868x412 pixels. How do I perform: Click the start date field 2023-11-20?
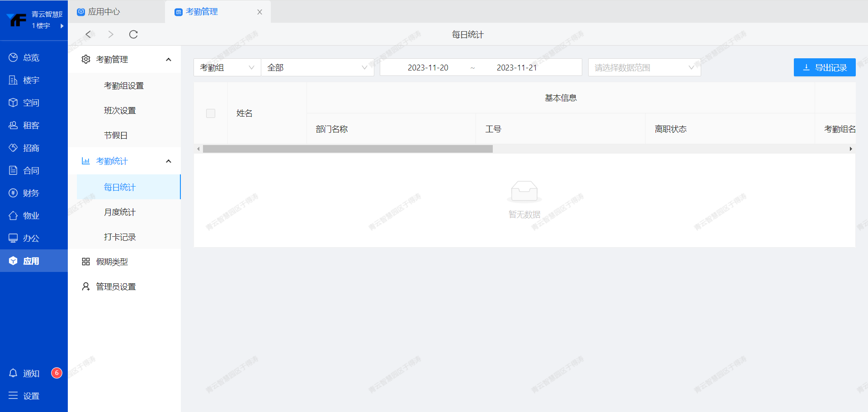pos(428,67)
